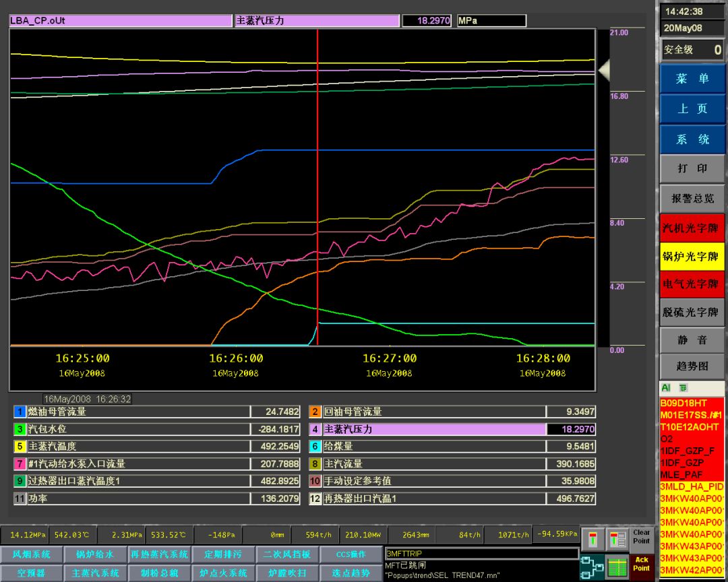This screenshot has height=582, width=728.
Task: Open the 主蒸汽系统 tab
Action: pyautogui.click(x=95, y=573)
